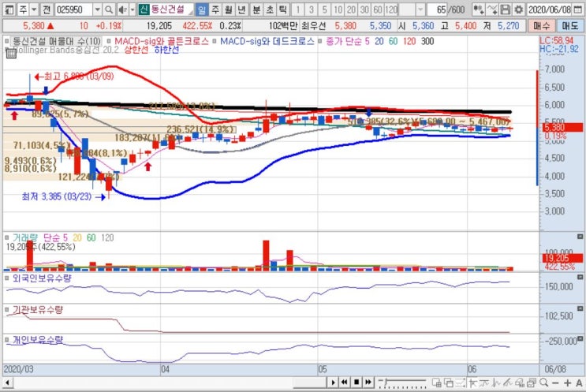Click the A auto-scale icon
Image resolution: width=586 pixels, height=392 pixels.
[579, 383]
